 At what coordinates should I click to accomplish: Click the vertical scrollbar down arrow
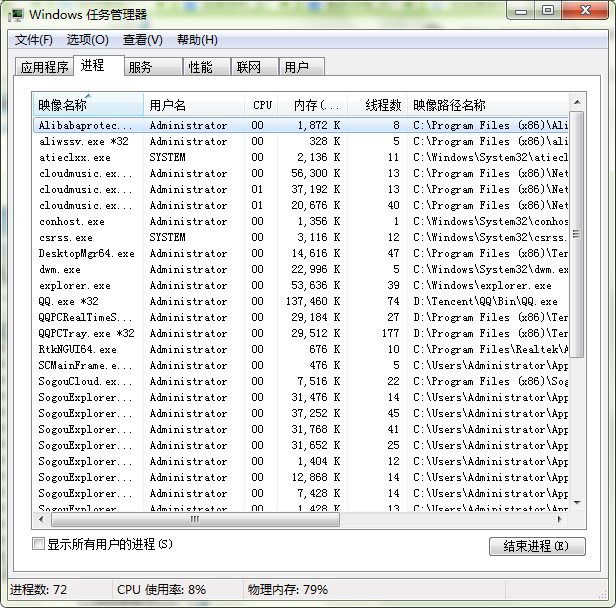(575, 504)
